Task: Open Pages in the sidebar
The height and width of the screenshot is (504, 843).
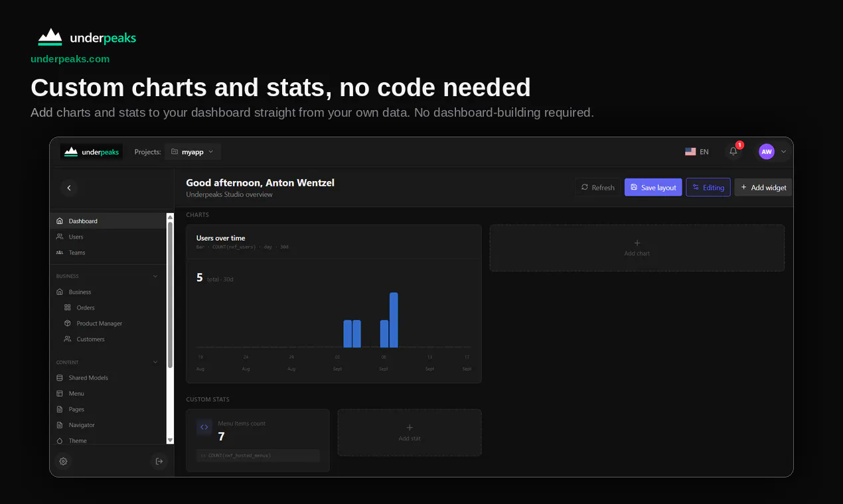Action: click(x=108, y=410)
